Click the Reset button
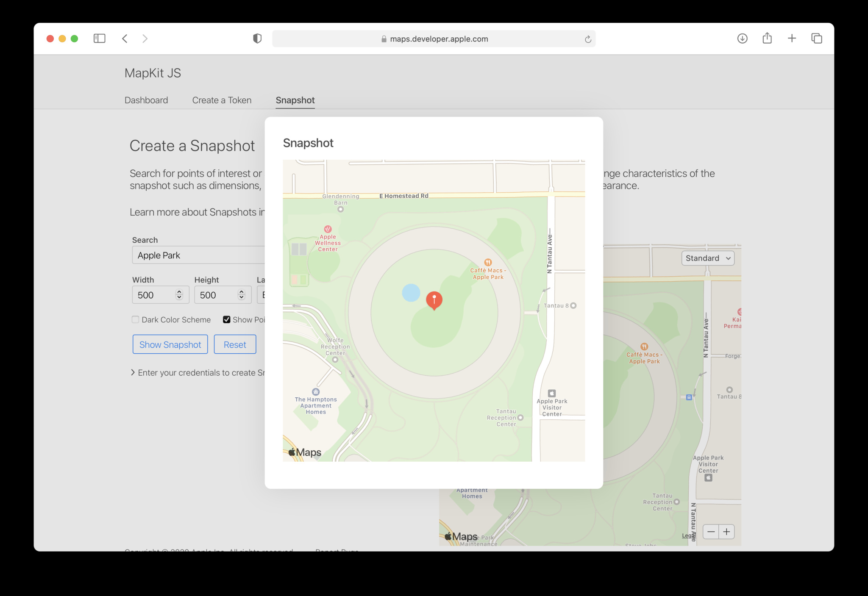868x596 pixels. click(x=235, y=344)
